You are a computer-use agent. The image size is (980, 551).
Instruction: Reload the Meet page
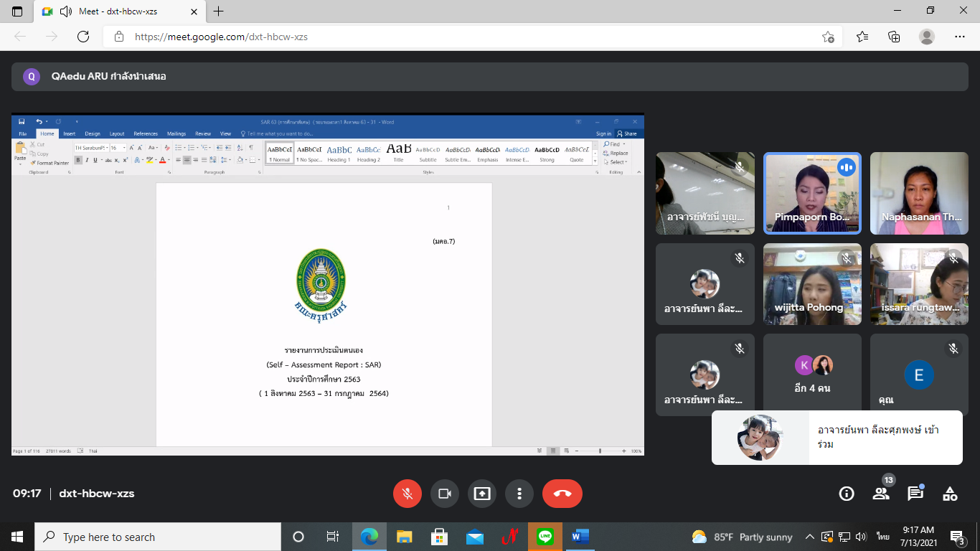click(83, 36)
